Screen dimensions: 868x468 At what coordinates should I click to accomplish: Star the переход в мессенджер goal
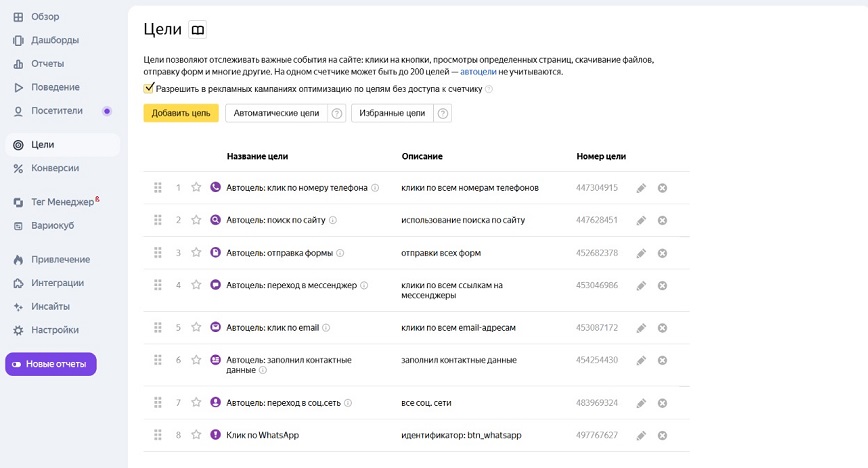point(196,285)
